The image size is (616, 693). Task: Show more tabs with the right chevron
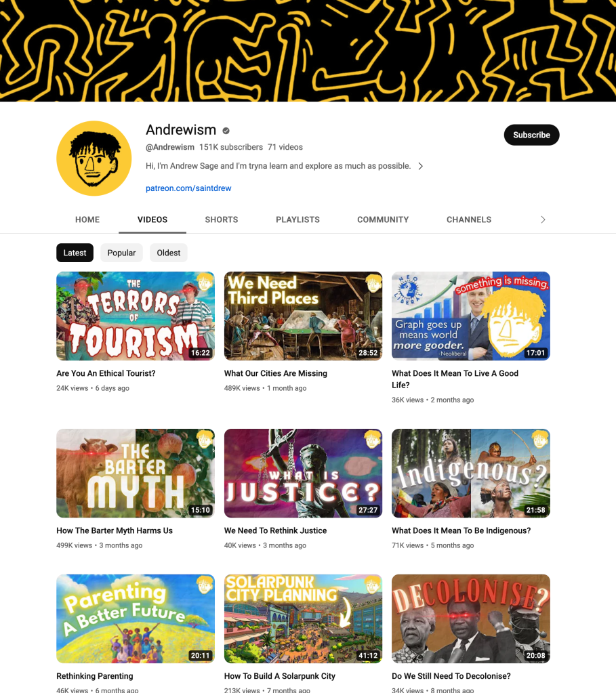pyautogui.click(x=543, y=219)
